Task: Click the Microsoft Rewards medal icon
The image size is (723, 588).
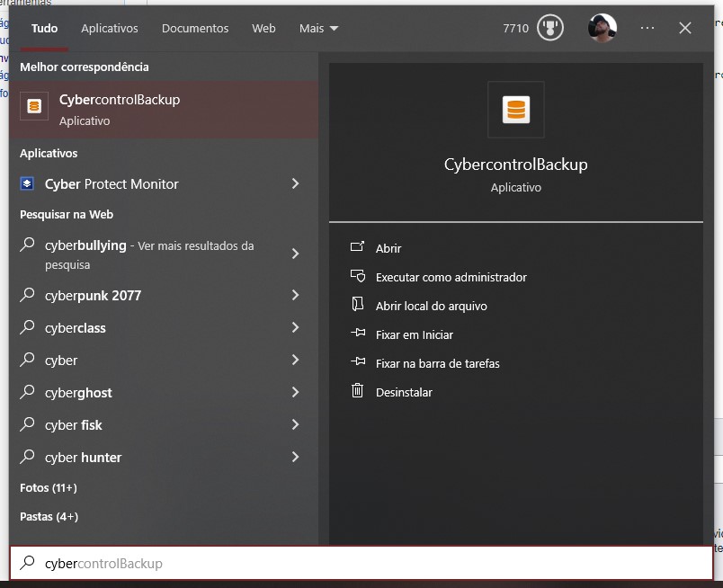Action: [549, 28]
